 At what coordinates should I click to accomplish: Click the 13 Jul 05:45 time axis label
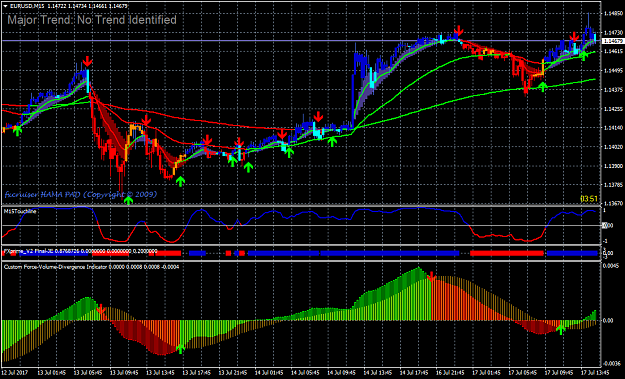tap(87, 373)
